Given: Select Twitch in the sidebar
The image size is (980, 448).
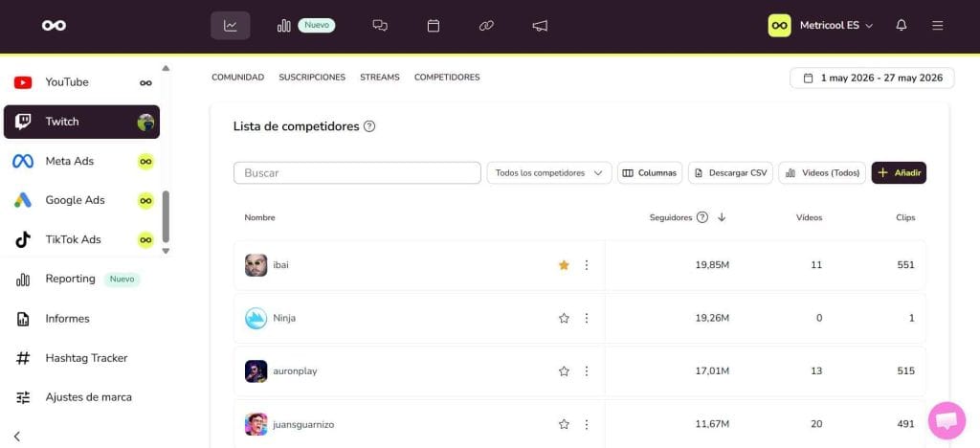Looking at the screenshot, I should (82, 122).
